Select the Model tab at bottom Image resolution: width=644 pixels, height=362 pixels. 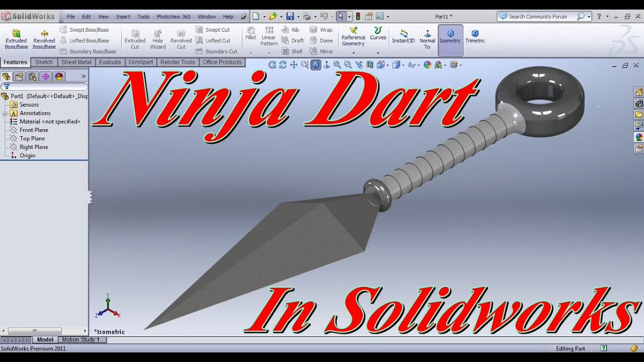point(45,339)
